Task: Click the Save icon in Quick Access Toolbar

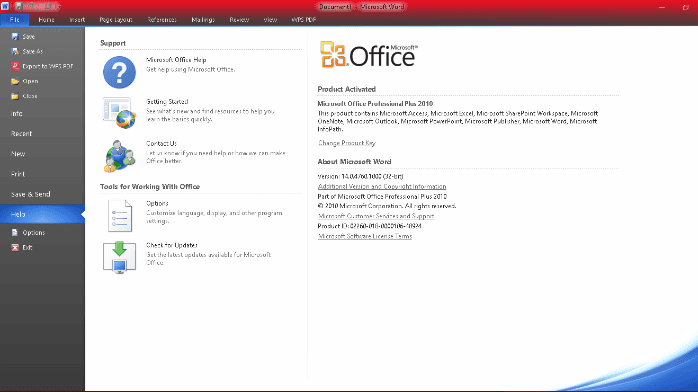Action: [19, 6]
